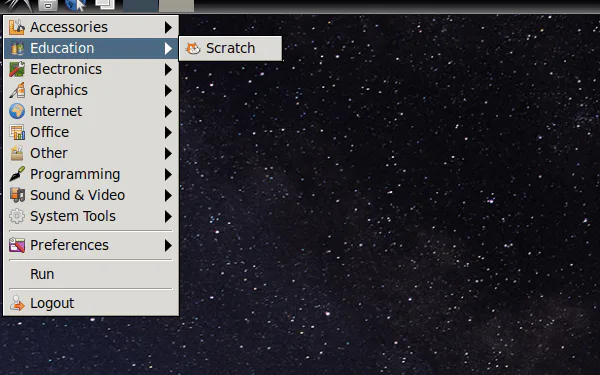Click the Logout icon

17,303
